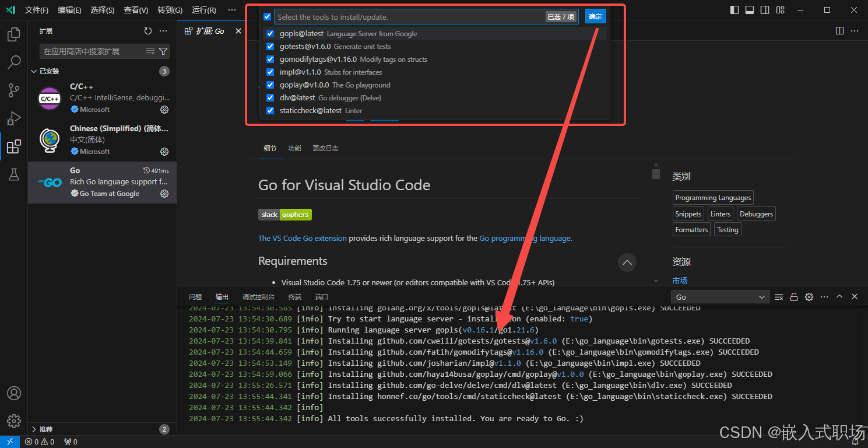Open editor more actions menu
The height and width of the screenshot is (448, 868).
(855, 31)
